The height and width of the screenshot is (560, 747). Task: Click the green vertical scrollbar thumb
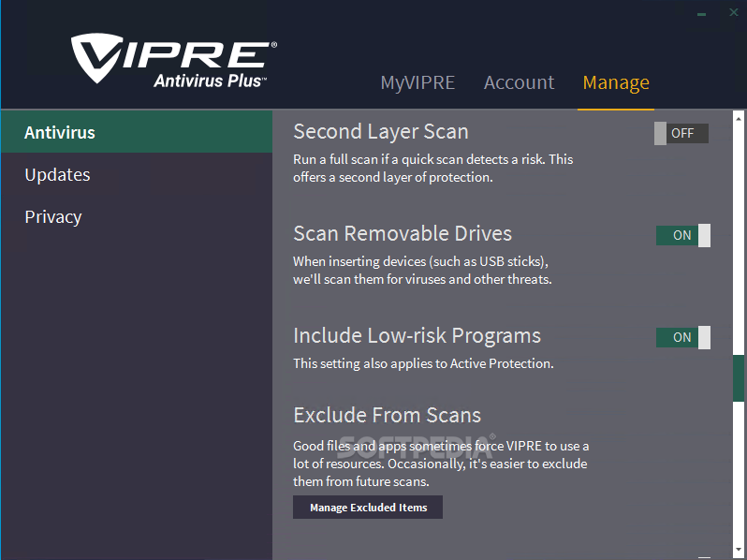[739, 378]
